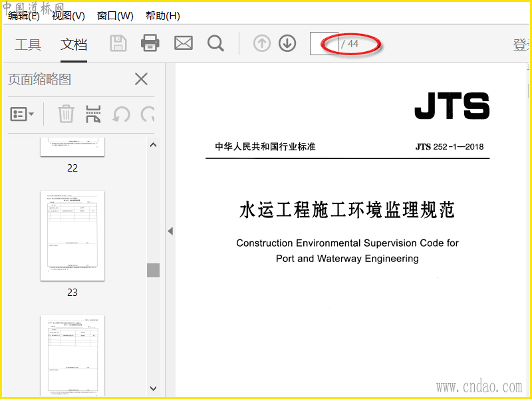
Task: Open the 窗口(W) menu
Action: click(115, 15)
